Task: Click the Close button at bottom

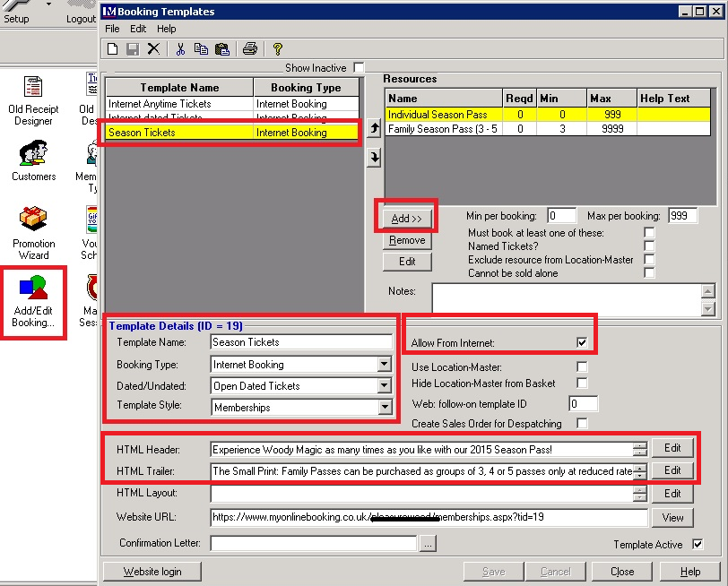Action: pos(622,572)
